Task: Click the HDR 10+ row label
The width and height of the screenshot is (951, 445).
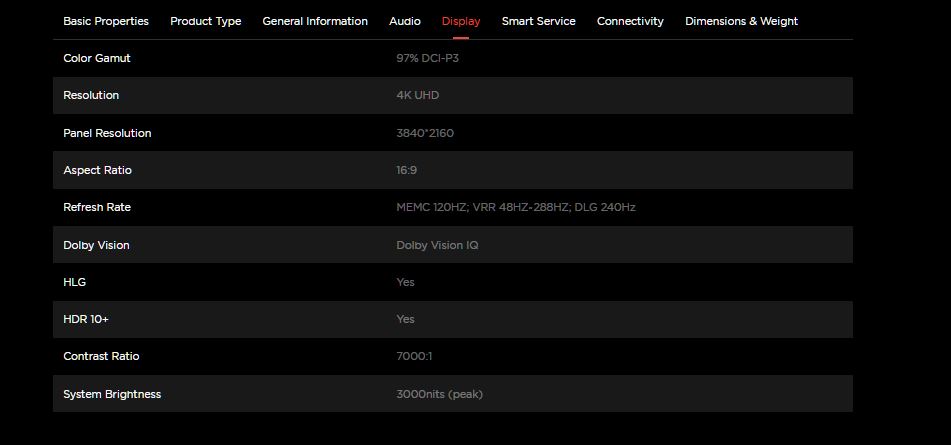Action: point(85,319)
